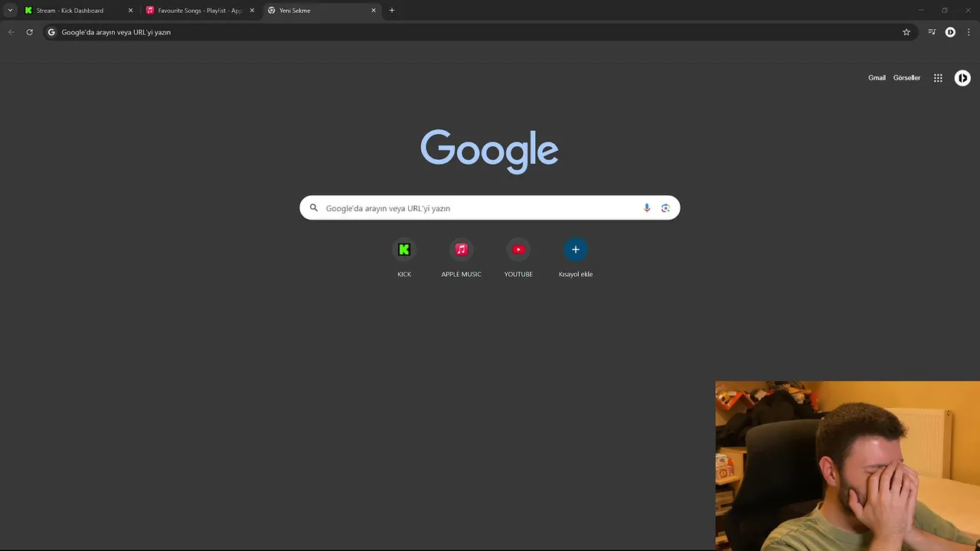Open the Google apps grid

click(938, 78)
